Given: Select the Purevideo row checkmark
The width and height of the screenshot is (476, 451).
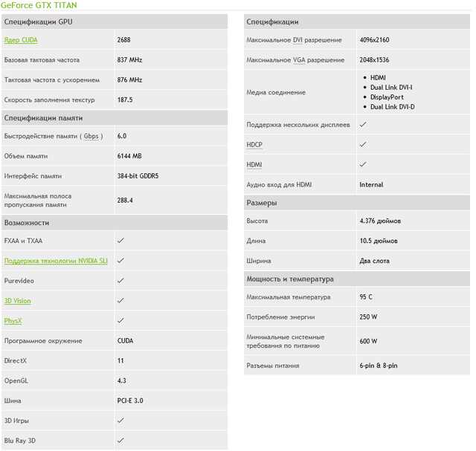Looking at the screenshot, I should click(120, 281).
